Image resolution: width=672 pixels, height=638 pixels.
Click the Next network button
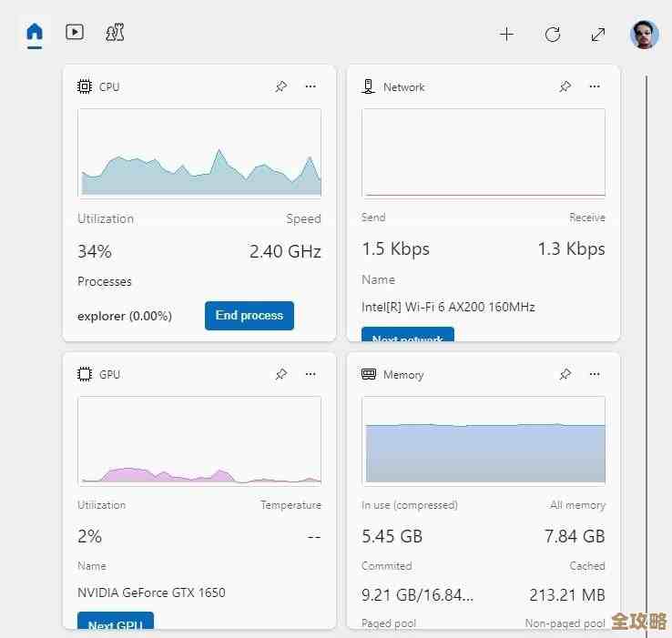(407, 336)
